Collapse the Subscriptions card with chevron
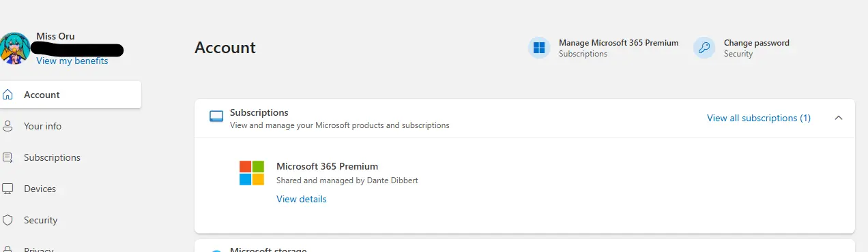 click(839, 118)
